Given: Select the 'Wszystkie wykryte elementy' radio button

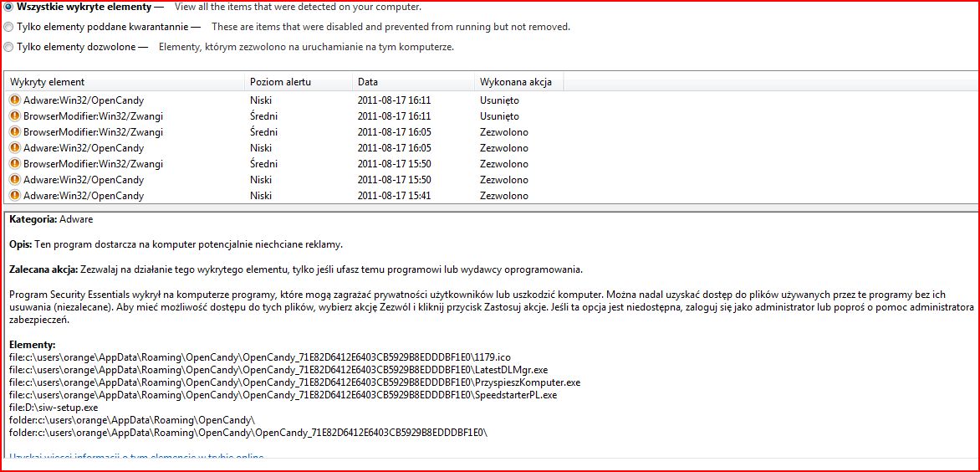Looking at the screenshot, I should click(x=8, y=7).
